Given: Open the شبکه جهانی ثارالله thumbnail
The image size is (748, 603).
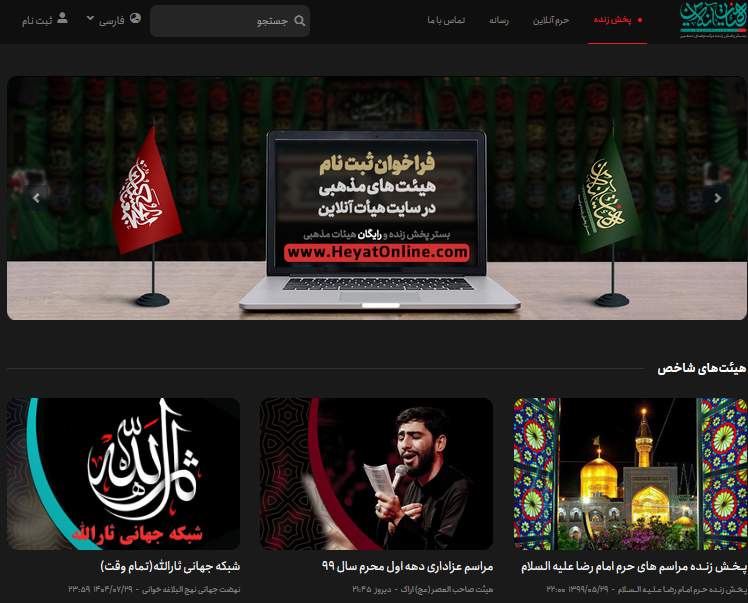Looking at the screenshot, I should (123, 474).
